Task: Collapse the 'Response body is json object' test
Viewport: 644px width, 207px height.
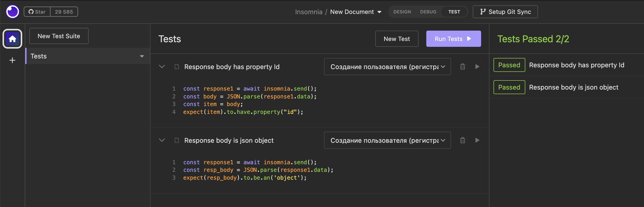Action: 162,140
